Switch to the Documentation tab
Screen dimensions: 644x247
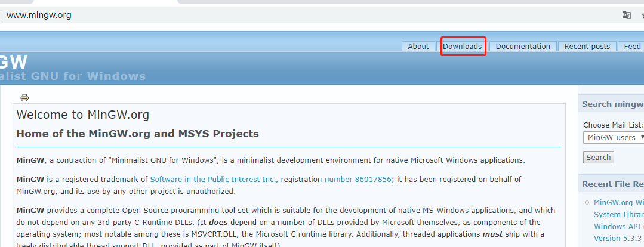[x=523, y=47]
